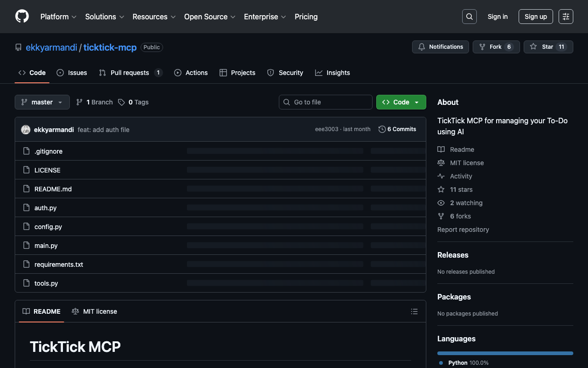Open the appearance settings icon beside Sign up

pos(566,17)
